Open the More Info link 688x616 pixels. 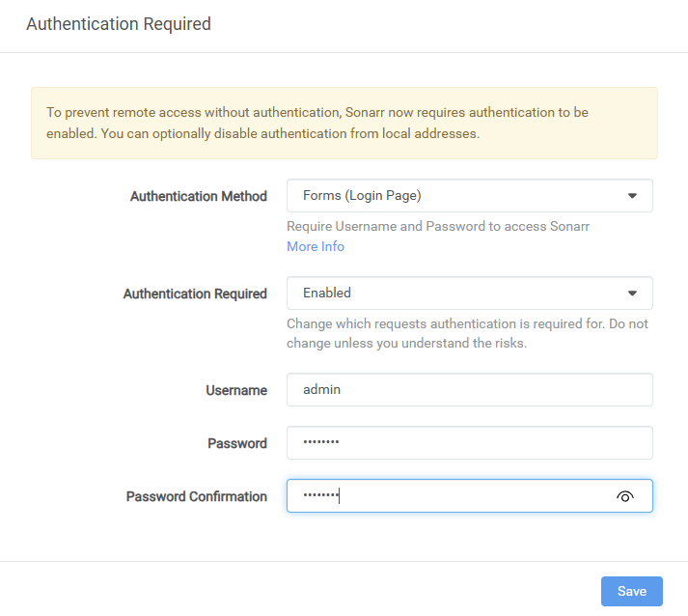coord(316,246)
